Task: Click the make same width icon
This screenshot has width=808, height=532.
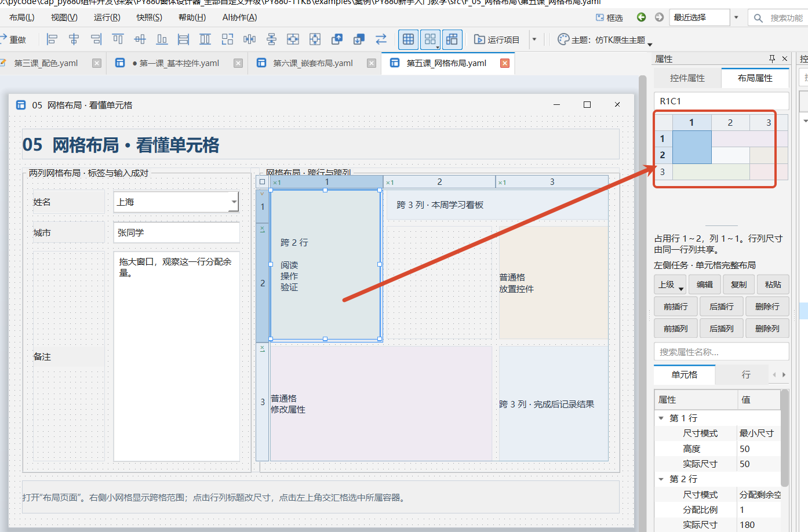Action: tap(184, 39)
